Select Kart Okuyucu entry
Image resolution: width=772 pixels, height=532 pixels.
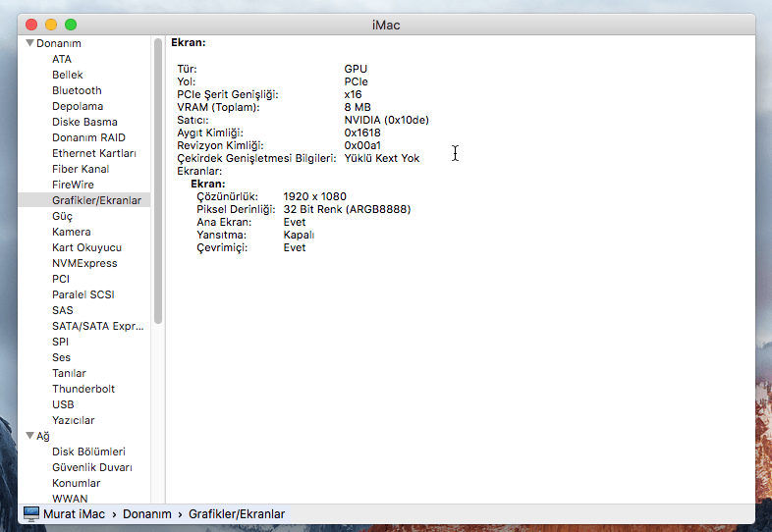click(x=86, y=247)
